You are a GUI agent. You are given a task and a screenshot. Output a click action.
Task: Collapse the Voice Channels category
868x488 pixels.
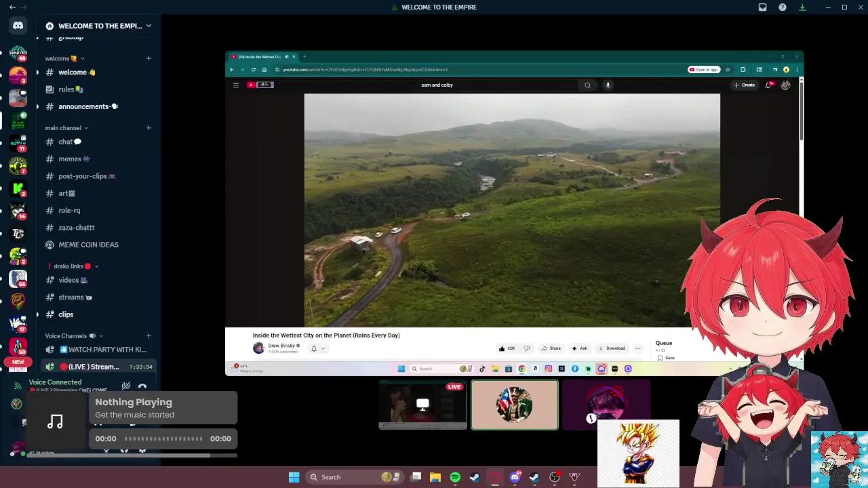coord(75,335)
